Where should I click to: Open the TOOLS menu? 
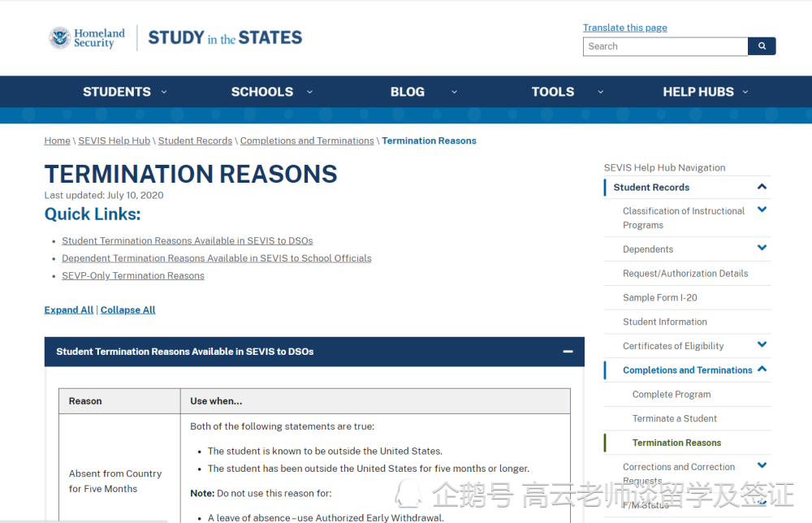point(552,92)
